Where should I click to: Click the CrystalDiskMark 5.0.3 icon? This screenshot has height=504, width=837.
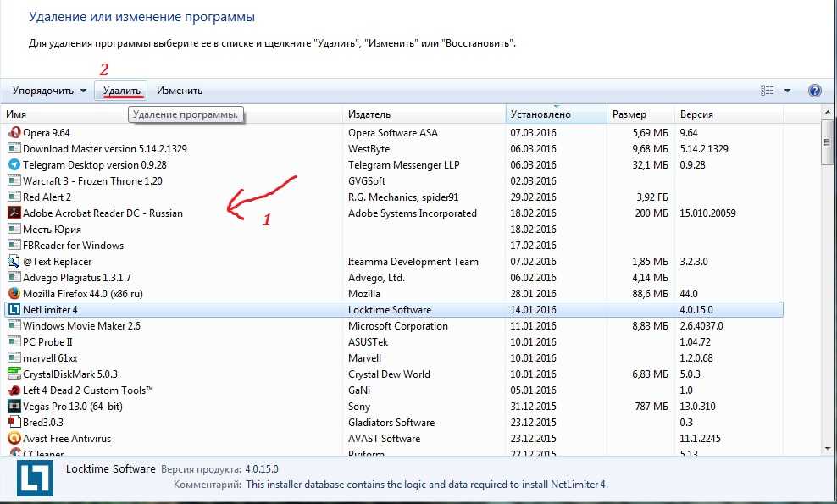point(14,374)
